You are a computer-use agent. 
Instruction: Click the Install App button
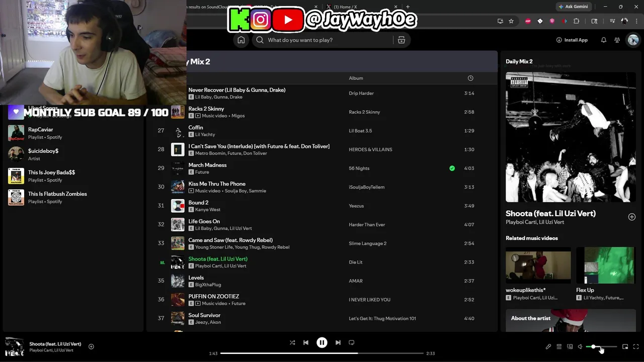(x=572, y=40)
